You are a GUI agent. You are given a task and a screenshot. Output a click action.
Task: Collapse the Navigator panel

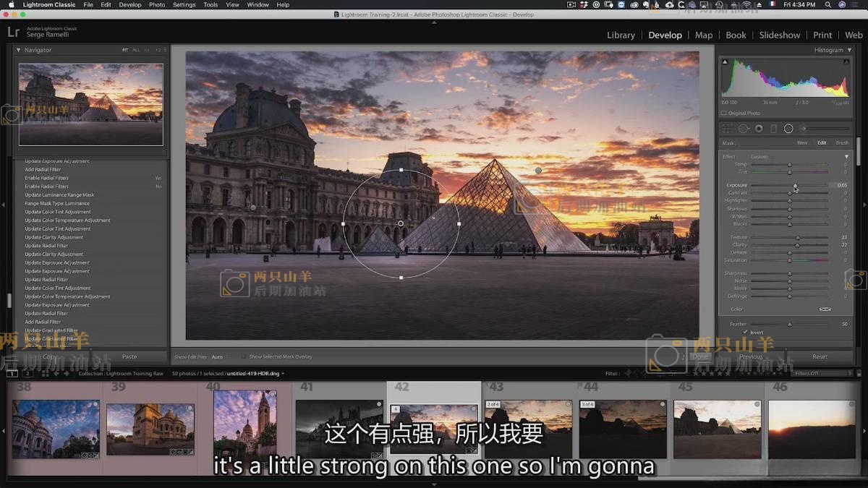[19, 50]
